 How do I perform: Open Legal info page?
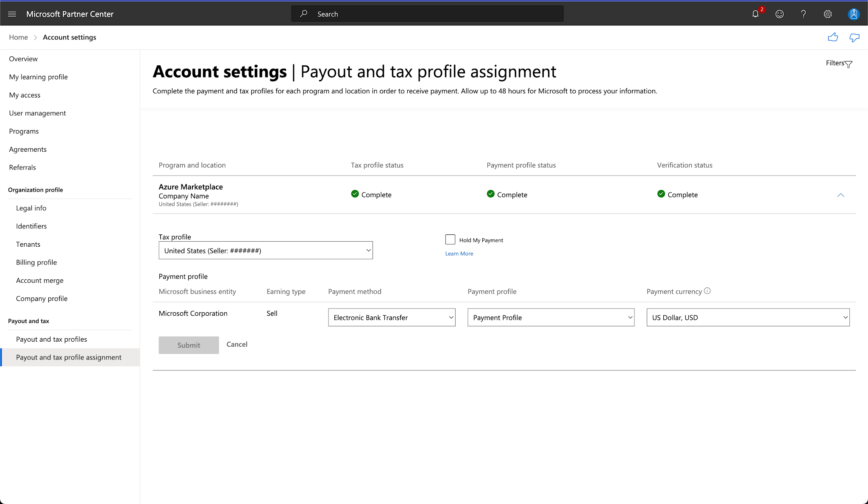[x=31, y=208]
